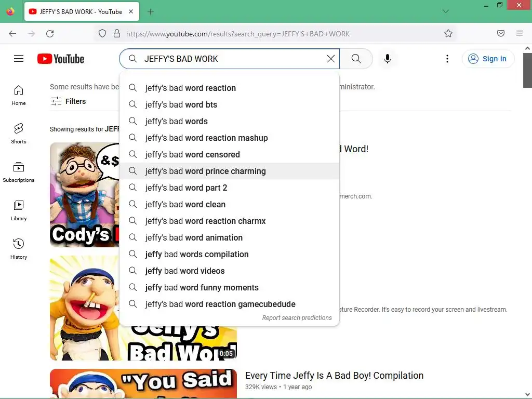This screenshot has height=399, width=532.
Task: Select "jeffy bad word funny moments" suggestion
Action: point(229,287)
